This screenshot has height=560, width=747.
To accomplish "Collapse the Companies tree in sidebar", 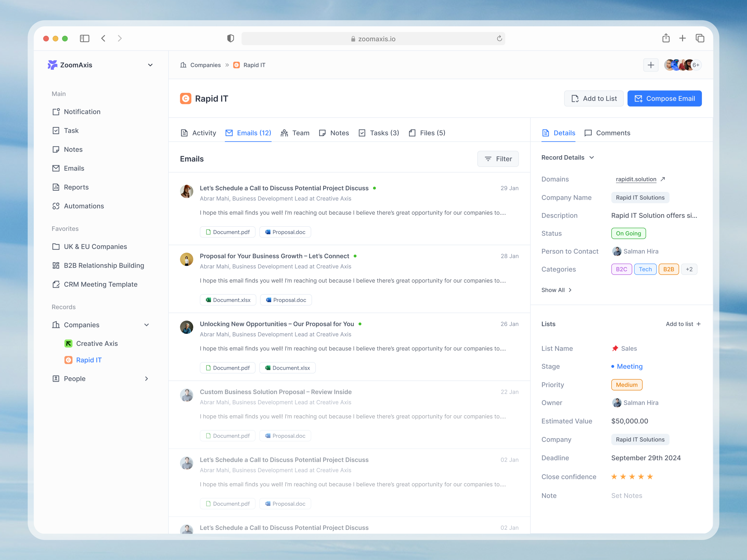I will click(x=147, y=325).
